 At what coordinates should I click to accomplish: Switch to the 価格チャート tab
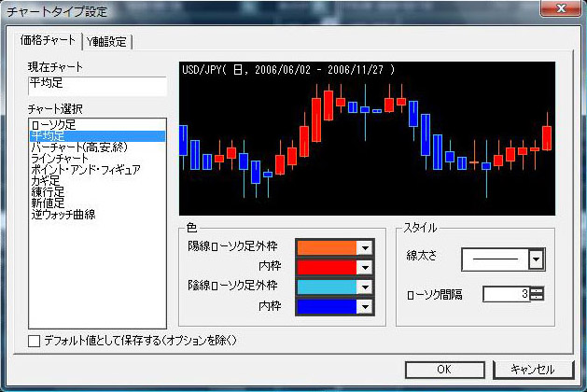48,40
